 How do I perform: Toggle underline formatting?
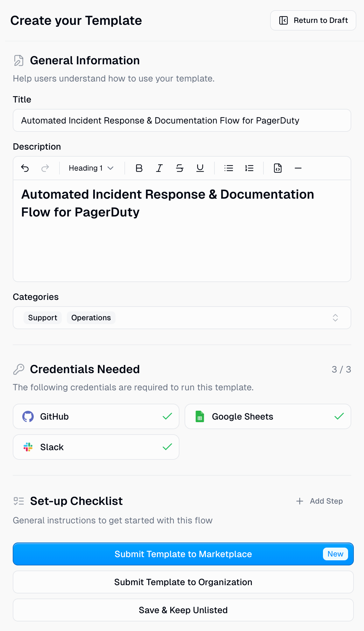[200, 168]
